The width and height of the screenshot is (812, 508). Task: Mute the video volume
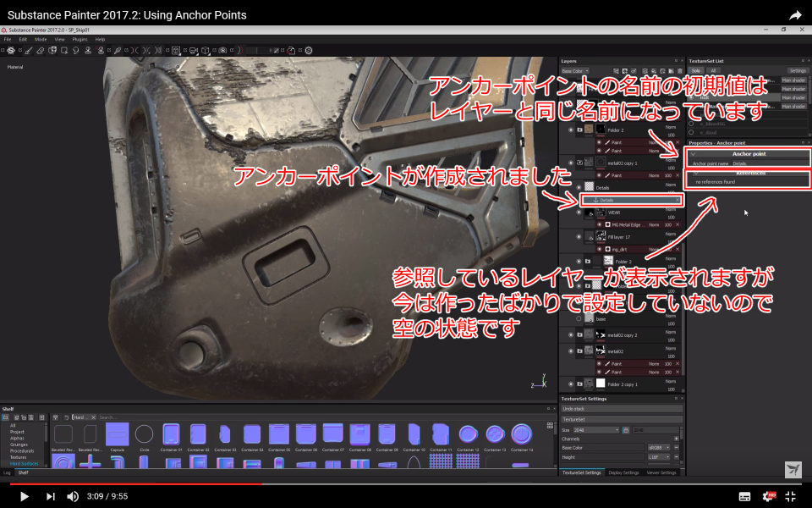(x=73, y=497)
